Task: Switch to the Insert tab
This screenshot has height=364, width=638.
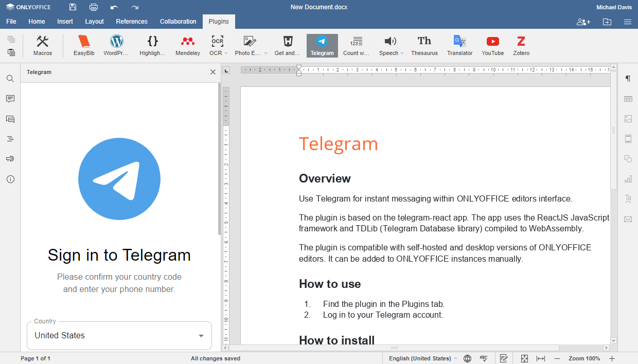Action: tap(65, 22)
